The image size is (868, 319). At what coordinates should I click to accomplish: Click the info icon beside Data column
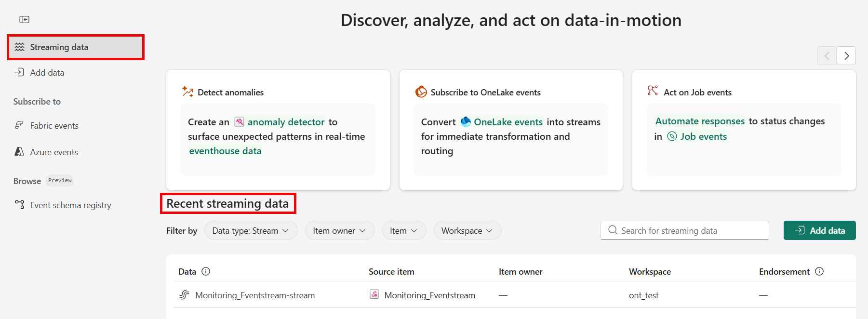(x=206, y=271)
